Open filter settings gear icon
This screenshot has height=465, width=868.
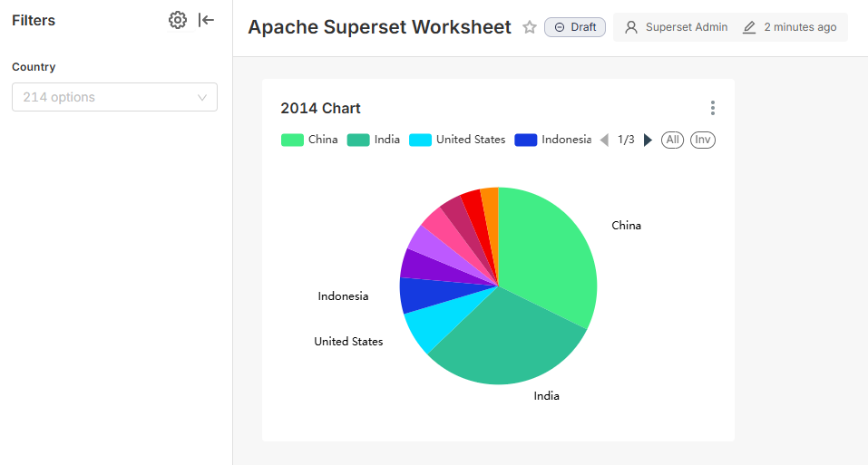tap(177, 20)
